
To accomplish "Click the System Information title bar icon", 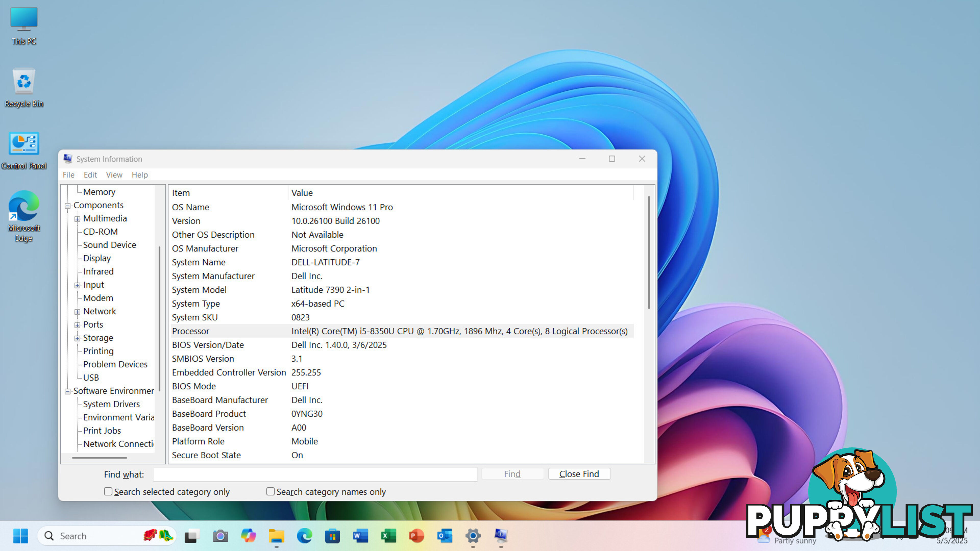I will coord(68,159).
